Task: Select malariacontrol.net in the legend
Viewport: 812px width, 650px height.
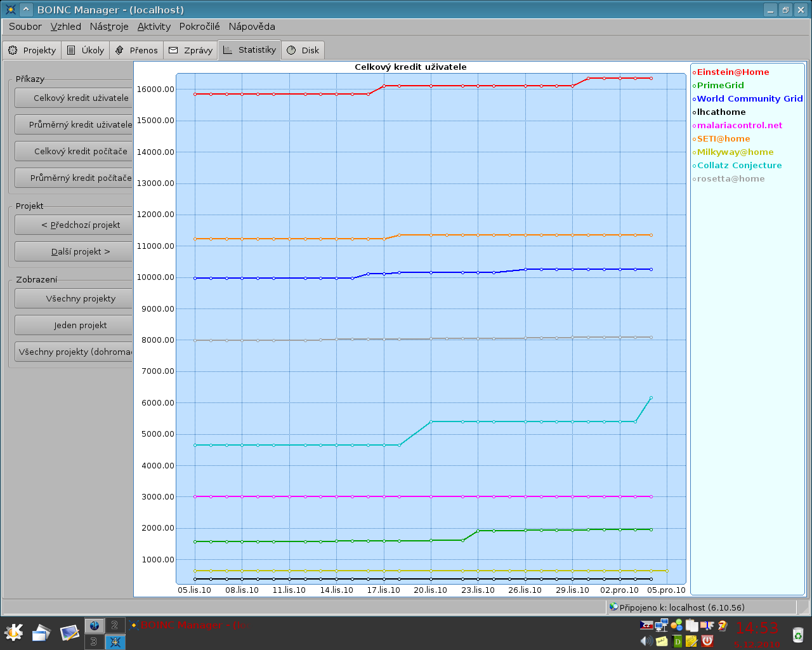Action: (737, 126)
